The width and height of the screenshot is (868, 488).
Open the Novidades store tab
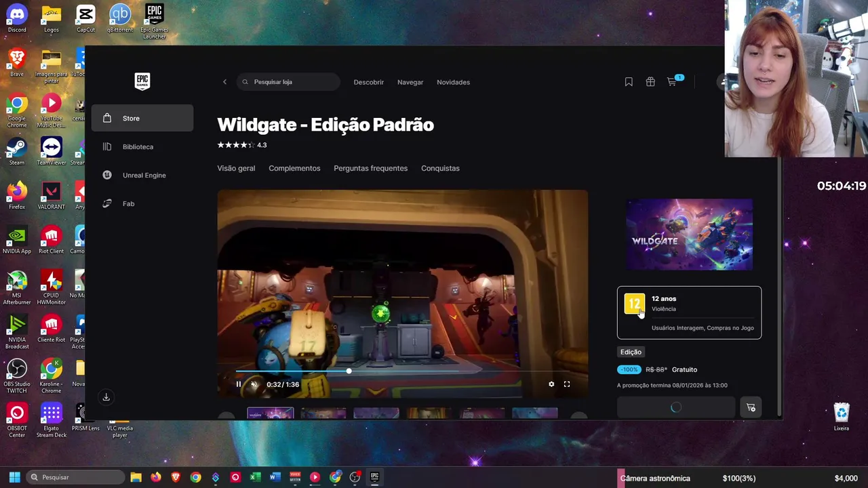[x=454, y=82]
